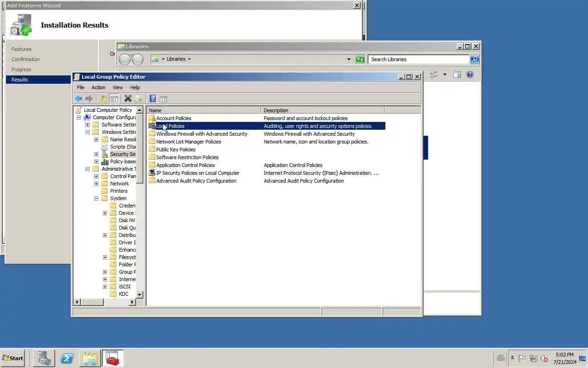
Task: Select Network List Manager Policies row
Action: (x=266, y=142)
